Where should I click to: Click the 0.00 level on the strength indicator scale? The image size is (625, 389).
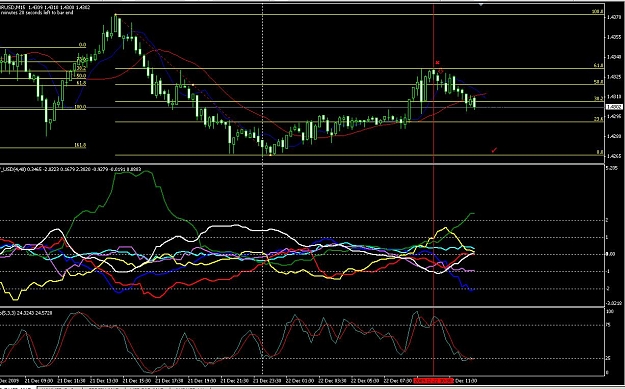coord(610,254)
